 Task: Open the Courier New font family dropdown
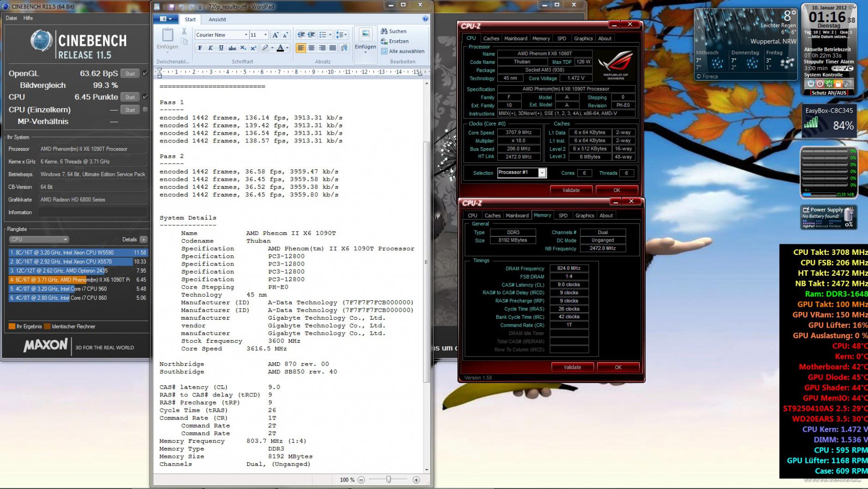click(x=246, y=35)
